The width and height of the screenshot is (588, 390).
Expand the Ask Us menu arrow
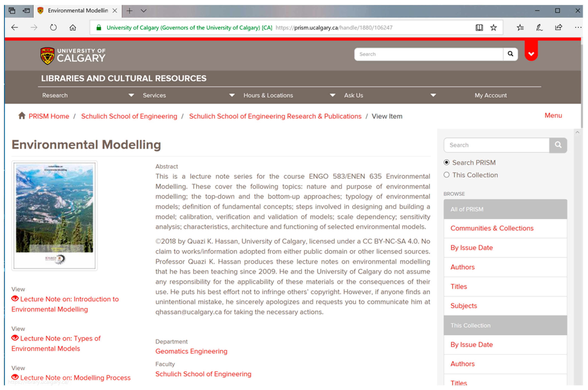pos(433,95)
